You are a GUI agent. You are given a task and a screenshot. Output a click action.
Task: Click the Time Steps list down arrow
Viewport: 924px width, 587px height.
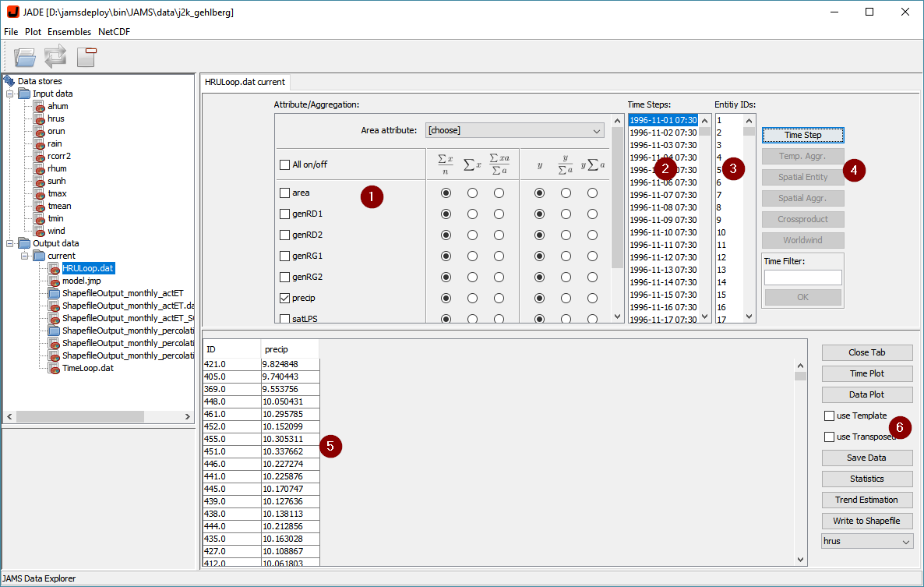[x=705, y=316]
